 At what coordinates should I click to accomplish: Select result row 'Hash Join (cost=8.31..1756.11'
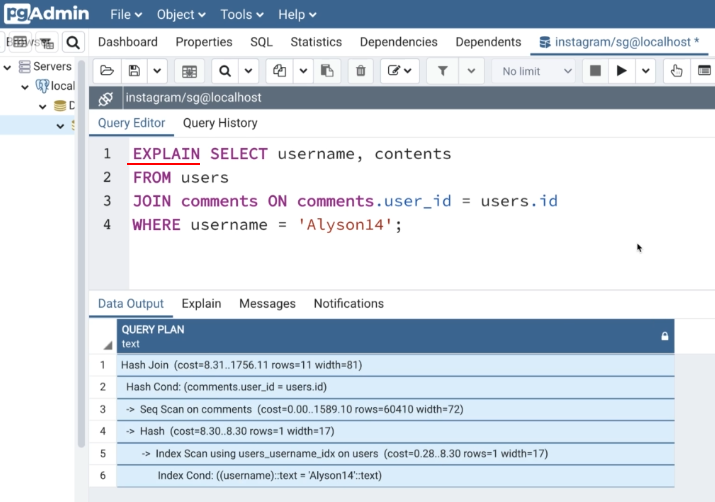point(395,365)
